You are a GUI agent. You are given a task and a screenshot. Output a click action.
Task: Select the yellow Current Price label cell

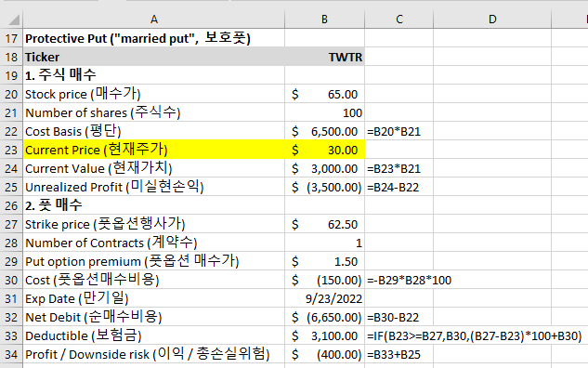point(154,150)
